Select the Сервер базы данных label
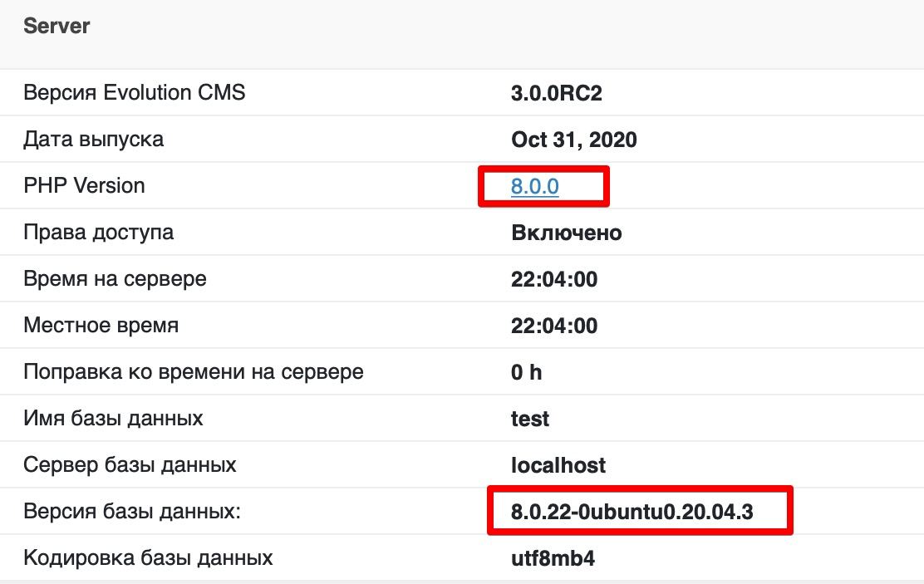Screen dimensions: 924x584 click(130, 464)
